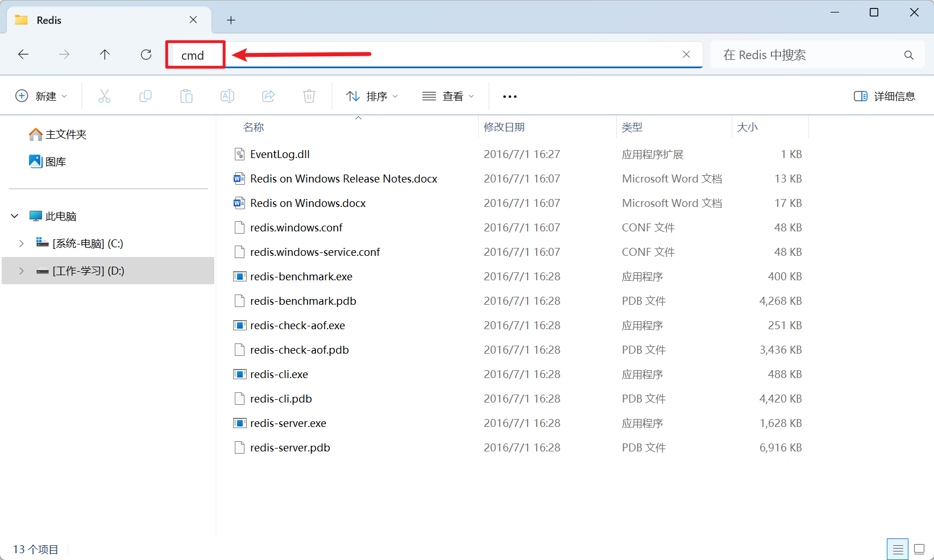The height and width of the screenshot is (560, 934).
Task: Click the redis-cli.exe application icon
Action: tap(239, 374)
